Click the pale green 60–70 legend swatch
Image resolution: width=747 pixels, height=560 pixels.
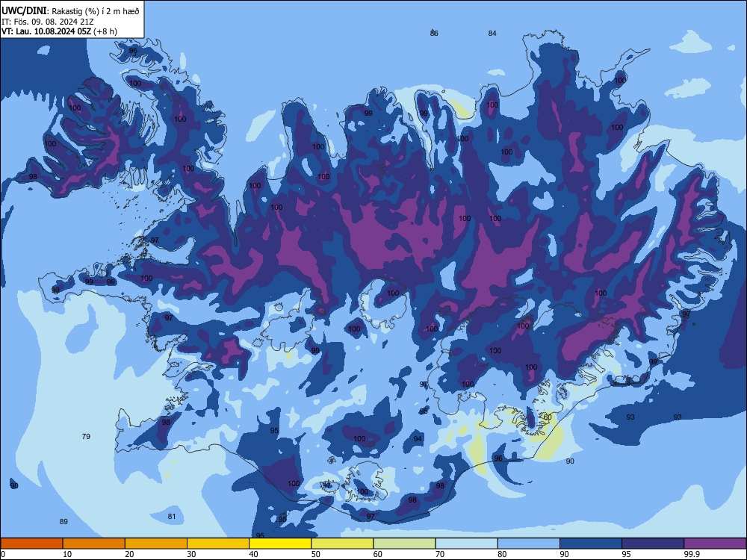point(404,544)
